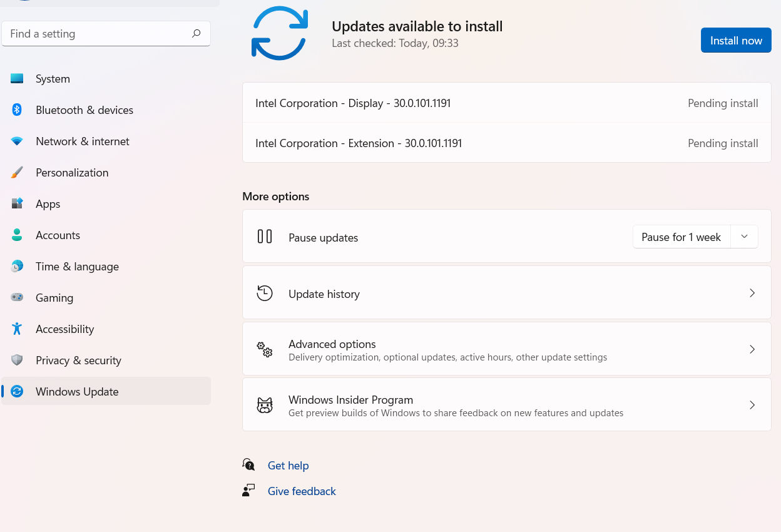This screenshot has width=781, height=532.
Task: Click the Advanced options gear icon
Action: 265,349
